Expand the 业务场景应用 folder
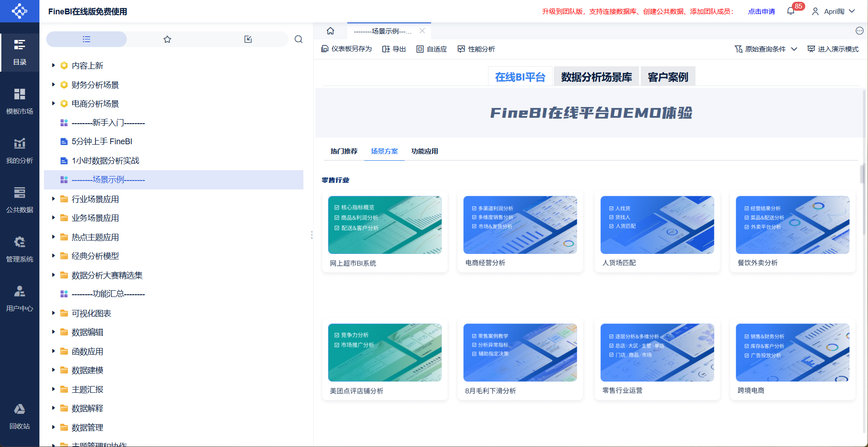Viewport: 868px width, 447px height. tap(53, 218)
